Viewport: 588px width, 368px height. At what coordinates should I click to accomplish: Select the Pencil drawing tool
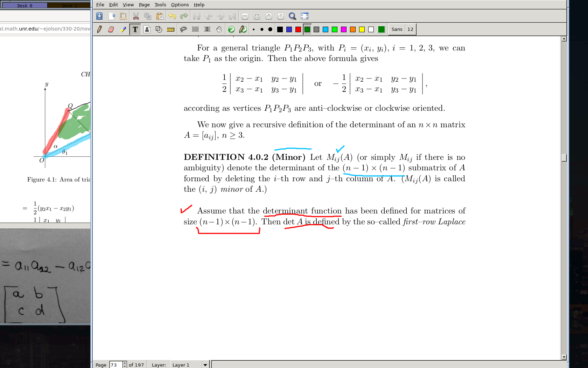(x=99, y=29)
